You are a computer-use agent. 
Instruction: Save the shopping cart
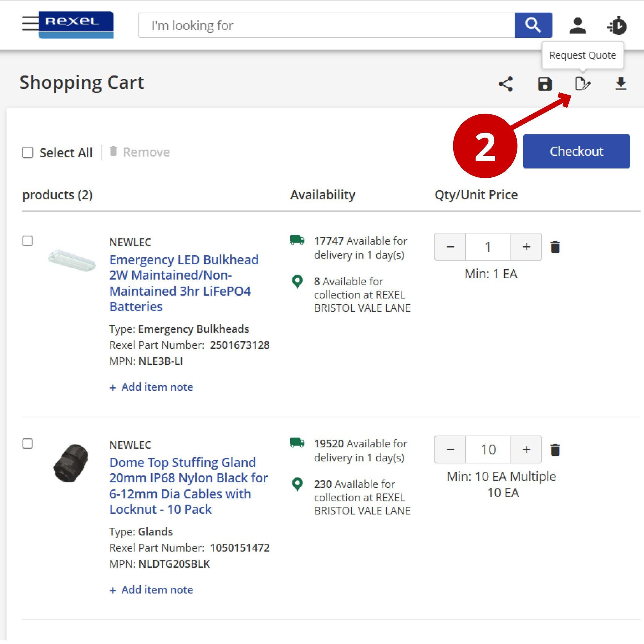(x=545, y=84)
